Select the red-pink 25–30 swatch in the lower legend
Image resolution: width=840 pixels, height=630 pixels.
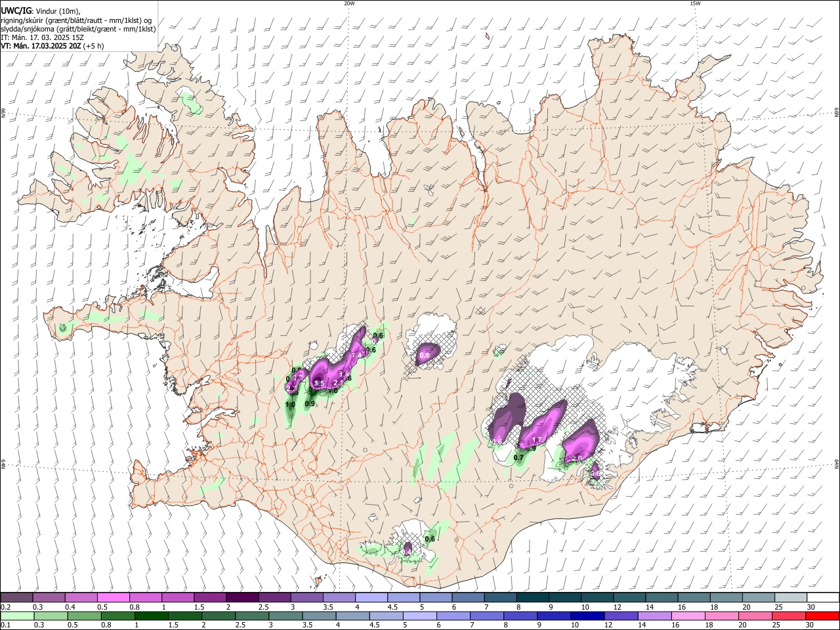789,616
